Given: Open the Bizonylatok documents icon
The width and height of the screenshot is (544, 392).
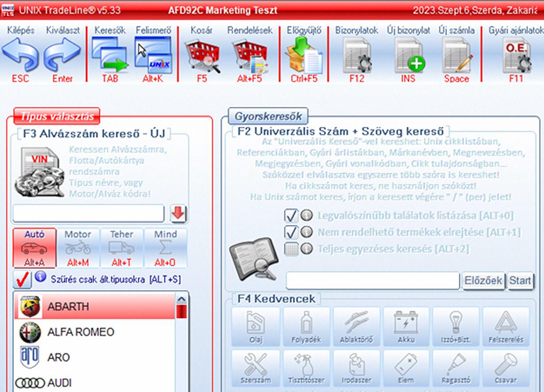Looking at the screenshot, I should coord(357,56).
